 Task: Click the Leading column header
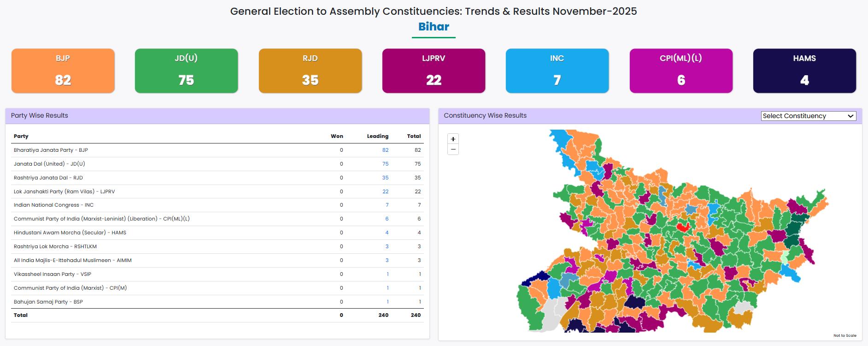pyautogui.click(x=377, y=136)
